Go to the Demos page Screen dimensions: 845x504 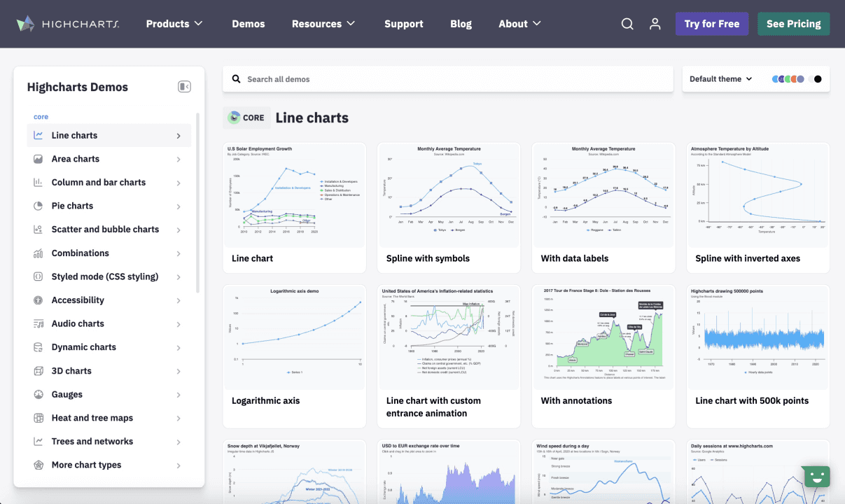[249, 24]
